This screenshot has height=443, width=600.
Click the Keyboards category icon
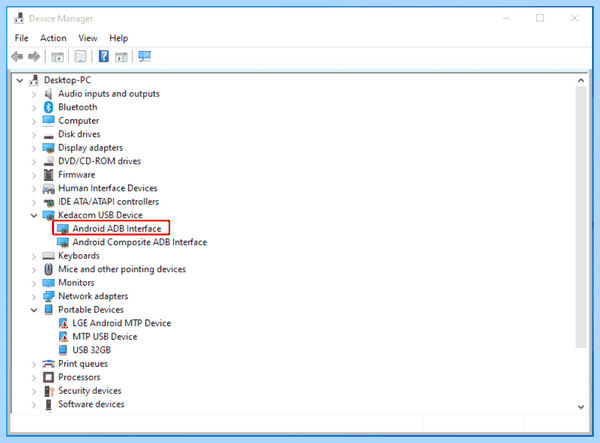click(49, 256)
